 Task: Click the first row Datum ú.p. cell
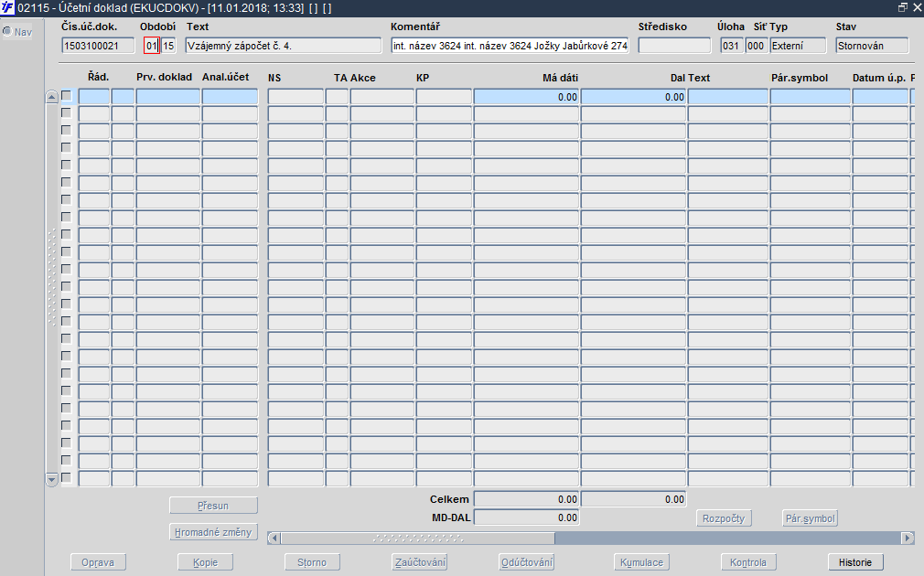pyautogui.click(x=880, y=97)
